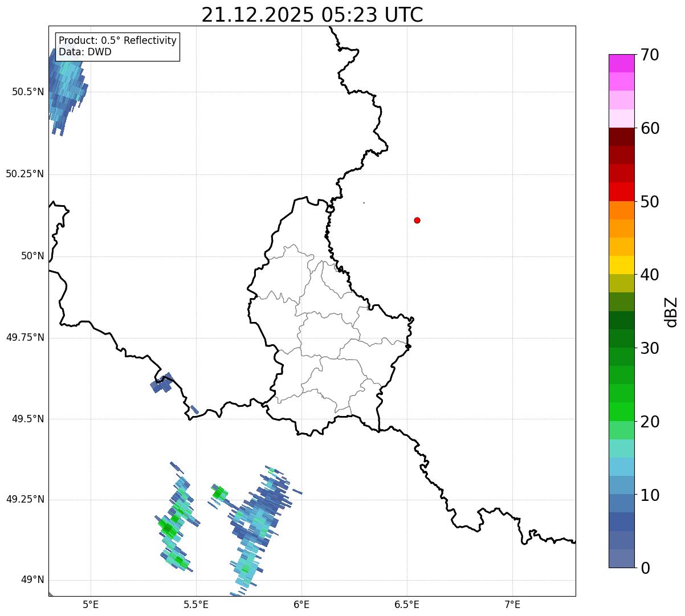The width and height of the screenshot is (685, 616).
Task: Click the orange band below 50 dBZ
Action: point(622,210)
